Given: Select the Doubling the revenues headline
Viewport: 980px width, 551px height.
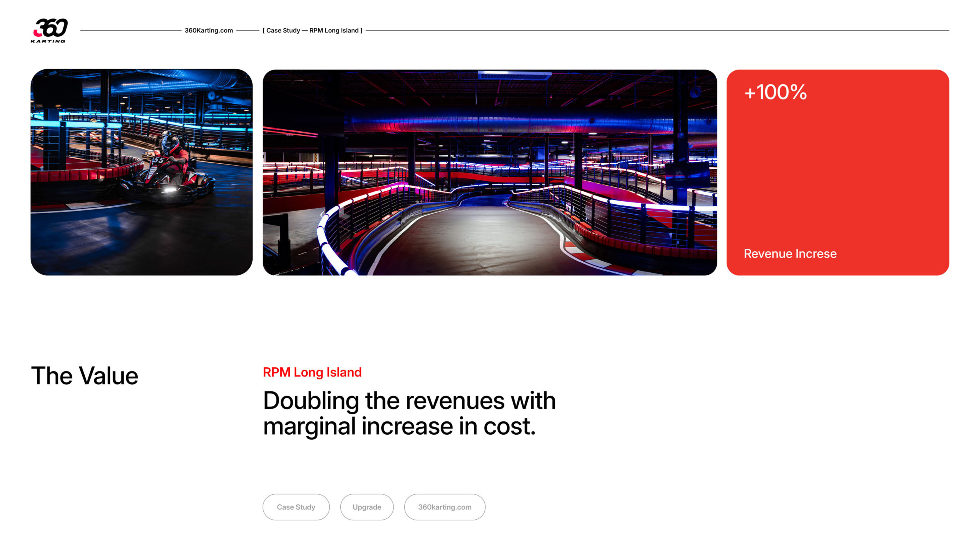Looking at the screenshot, I should click(409, 413).
